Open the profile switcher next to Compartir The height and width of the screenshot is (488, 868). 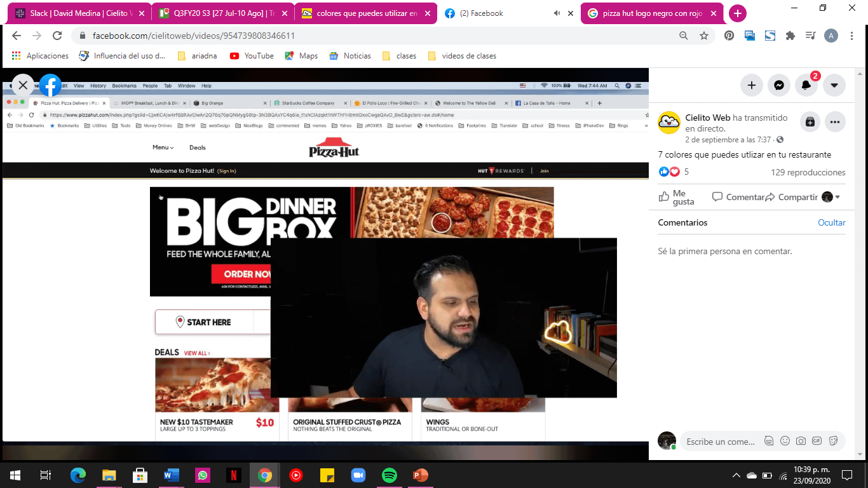pyautogui.click(x=831, y=197)
